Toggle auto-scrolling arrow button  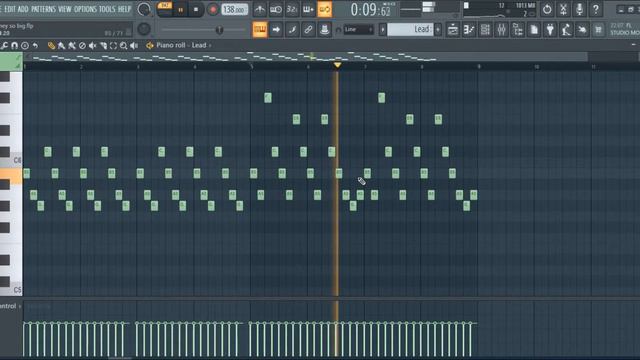click(276, 29)
